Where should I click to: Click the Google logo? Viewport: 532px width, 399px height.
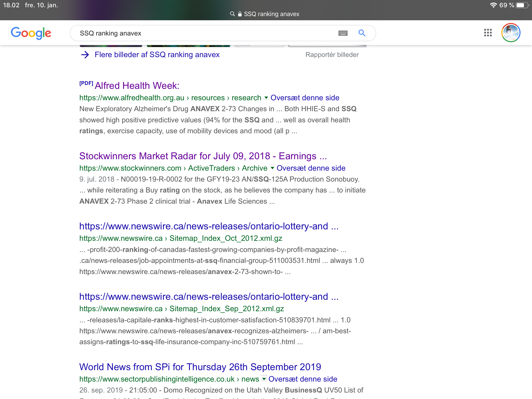[x=31, y=33]
